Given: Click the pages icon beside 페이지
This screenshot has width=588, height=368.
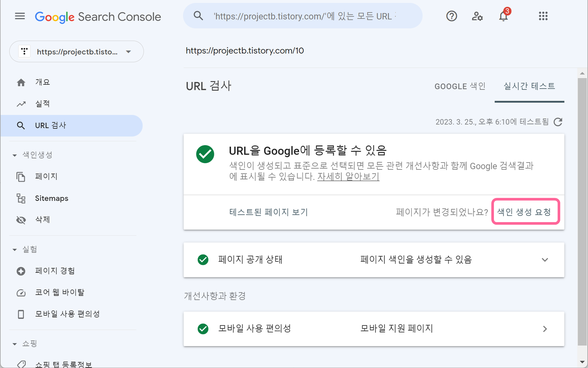Looking at the screenshot, I should 21,177.
